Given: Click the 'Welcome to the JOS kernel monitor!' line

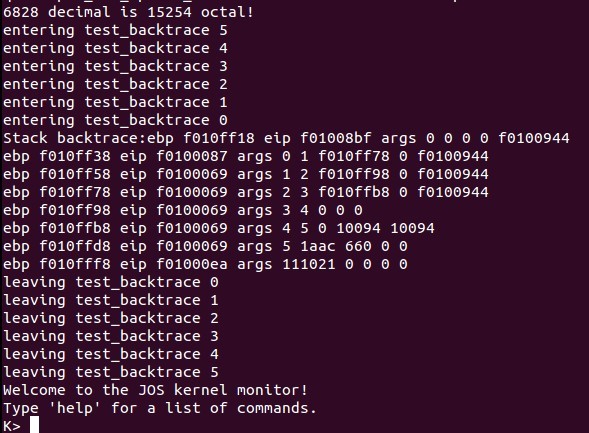Looking at the screenshot, I should [156, 390].
